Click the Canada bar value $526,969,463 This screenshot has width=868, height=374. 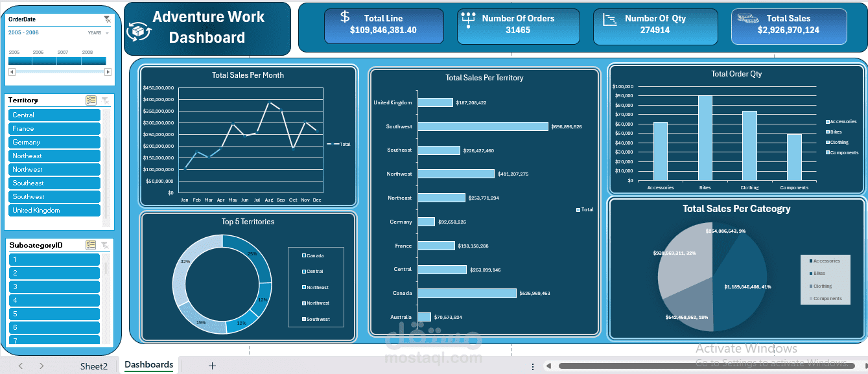tap(535, 293)
